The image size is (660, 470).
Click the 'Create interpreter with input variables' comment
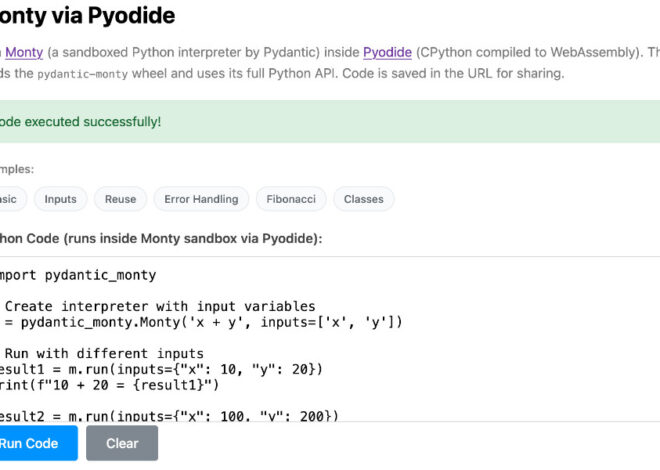click(x=158, y=306)
